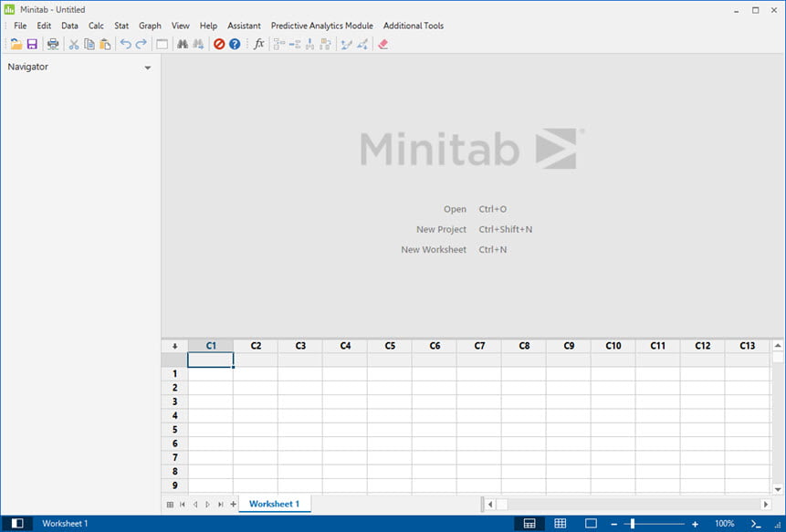Toggle data entry direction arrow
Screen dimensions: 786x532
point(174,346)
